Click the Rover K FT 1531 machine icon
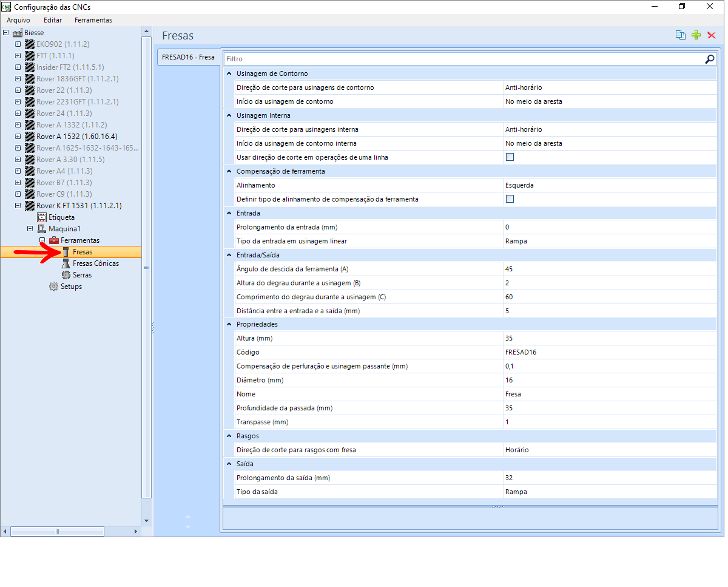 30,206
